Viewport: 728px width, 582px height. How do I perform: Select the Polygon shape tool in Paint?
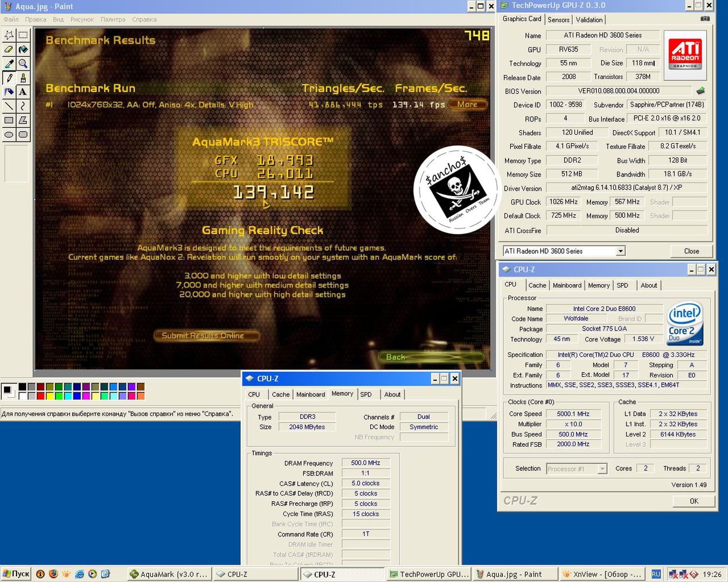point(23,120)
